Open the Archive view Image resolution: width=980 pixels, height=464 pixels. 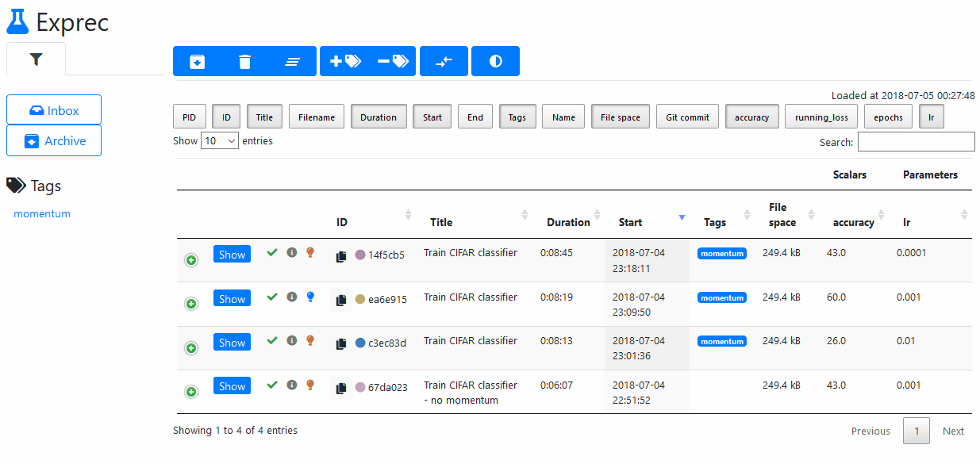click(x=54, y=140)
